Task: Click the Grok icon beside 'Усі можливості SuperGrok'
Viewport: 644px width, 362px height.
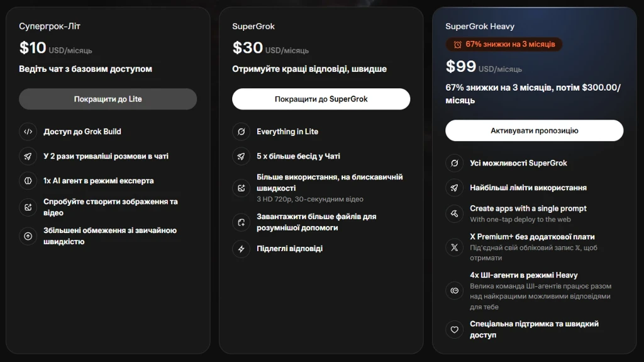Action: coord(454,163)
